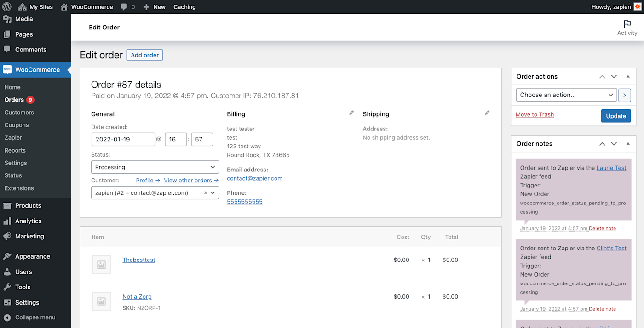Image resolution: width=644 pixels, height=328 pixels.
Task: Click the Marketing megaphone icon
Action: click(x=7, y=236)
